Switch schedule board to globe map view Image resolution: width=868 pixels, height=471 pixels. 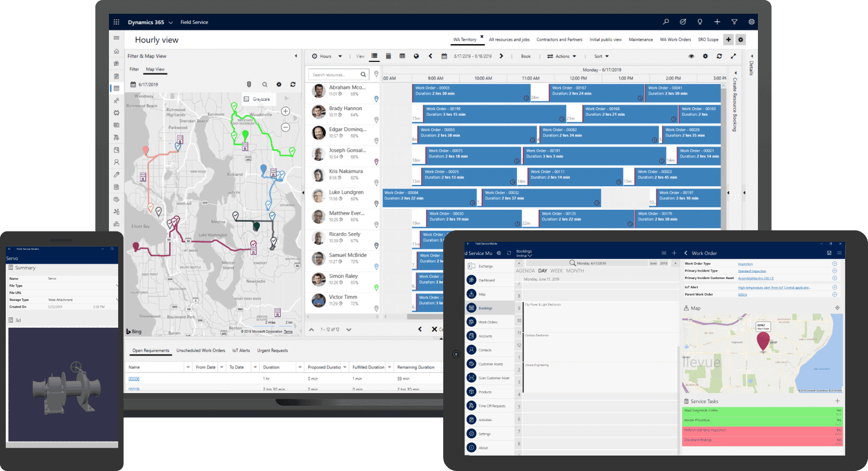416,56
